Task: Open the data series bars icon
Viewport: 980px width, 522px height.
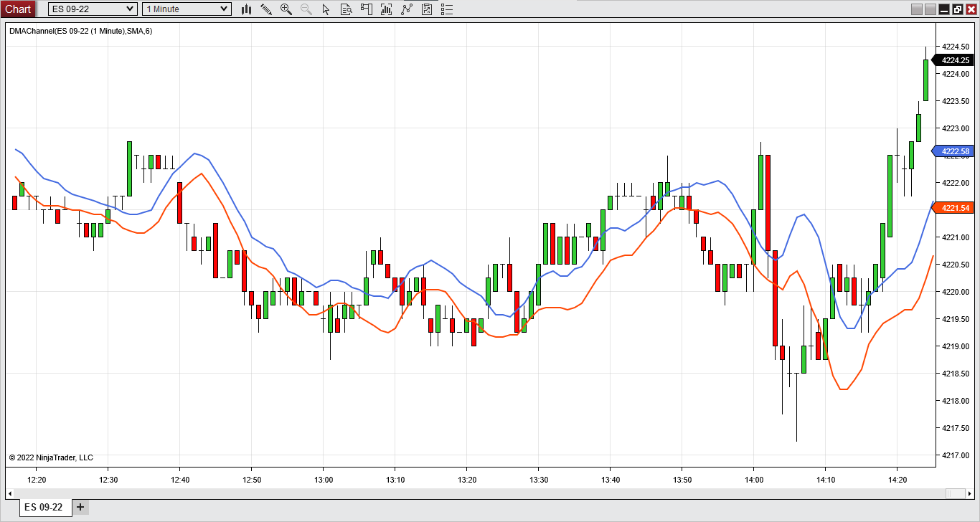Action: point(387,9)
